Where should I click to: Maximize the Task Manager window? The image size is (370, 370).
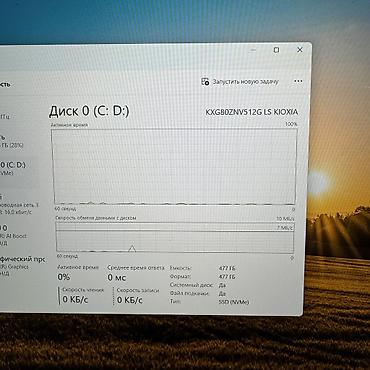coord(276,50)
